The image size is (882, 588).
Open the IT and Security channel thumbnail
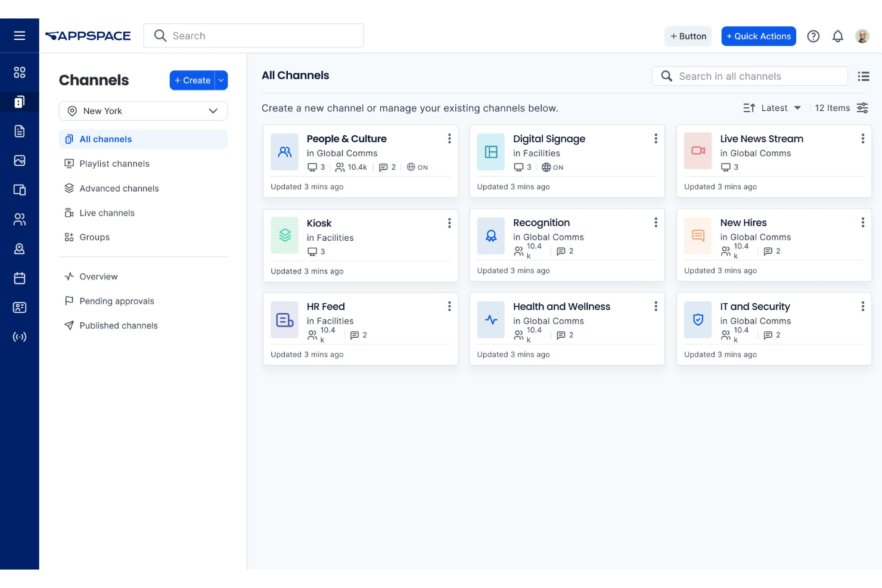(698, 319)
